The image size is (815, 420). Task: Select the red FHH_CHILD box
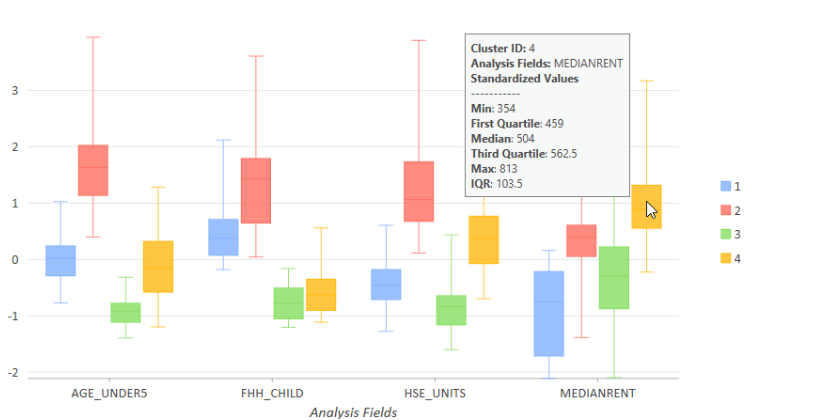coord(256,190)
